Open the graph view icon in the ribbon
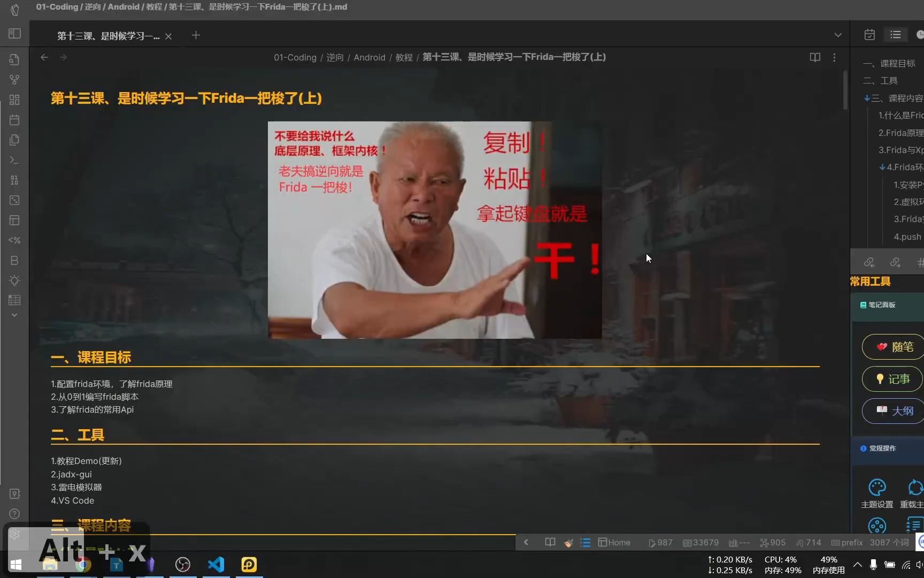This screenshot has width=924, height=578. (14, 80)
